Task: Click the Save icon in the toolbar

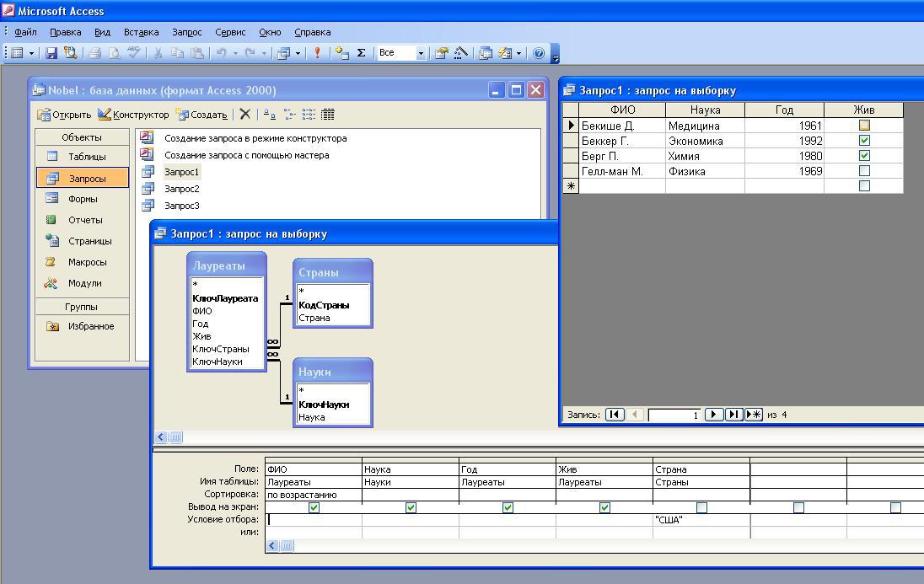Action: 51,53
